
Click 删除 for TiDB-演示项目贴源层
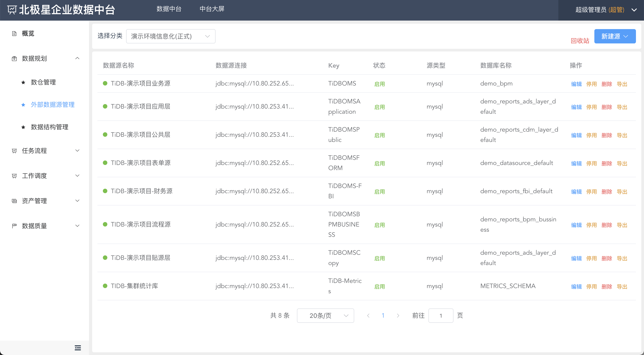click(607, 259)
